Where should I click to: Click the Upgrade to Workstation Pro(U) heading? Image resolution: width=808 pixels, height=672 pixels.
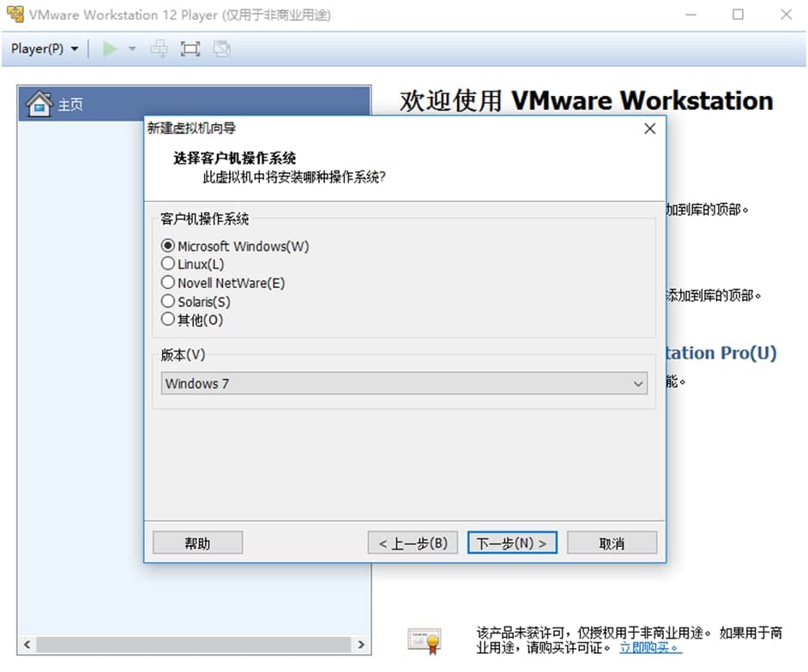click(721, 353)
